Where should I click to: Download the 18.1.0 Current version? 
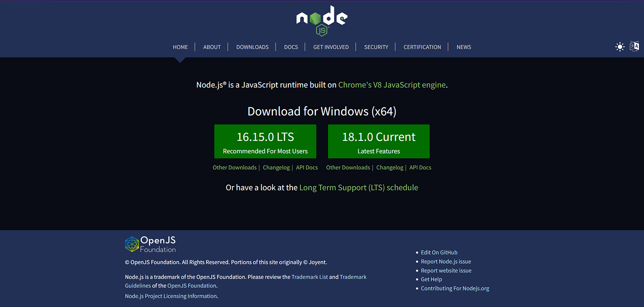(x=379, y=141)
